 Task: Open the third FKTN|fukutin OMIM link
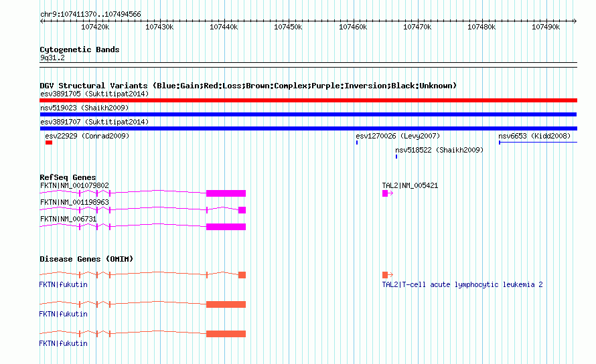64,343
